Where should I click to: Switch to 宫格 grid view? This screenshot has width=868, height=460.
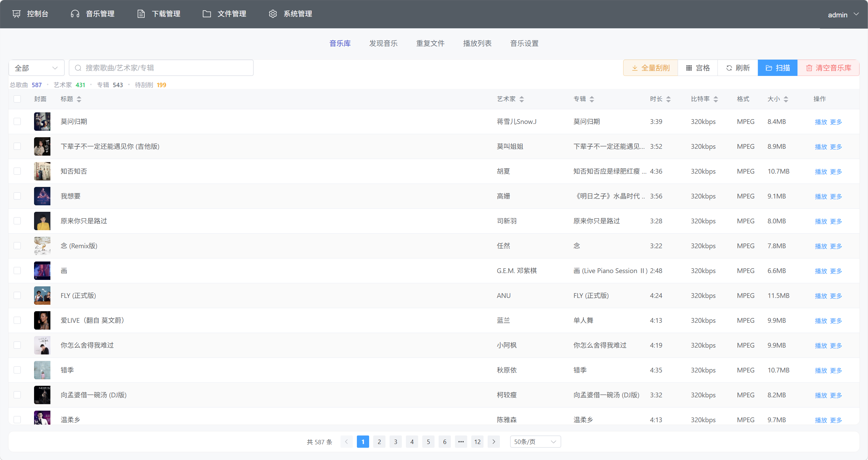coord(698,68)
